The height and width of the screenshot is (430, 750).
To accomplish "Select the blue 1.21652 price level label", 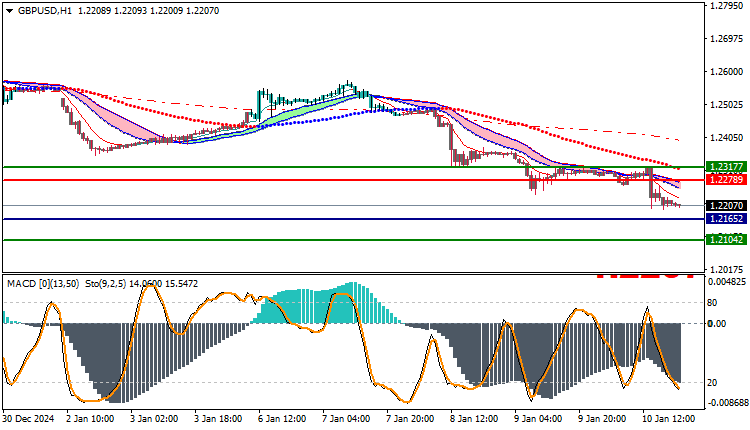I will pos(726,219).
